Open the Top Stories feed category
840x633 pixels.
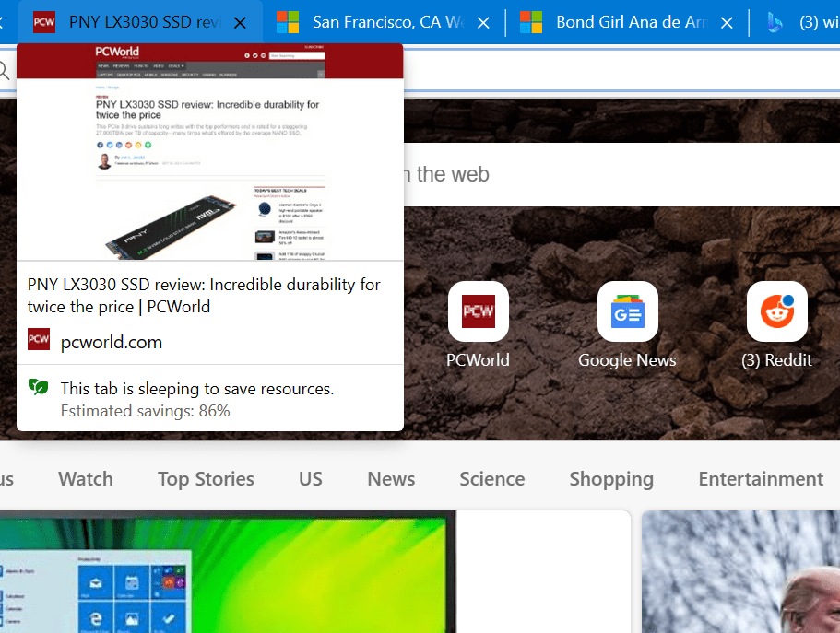pyautogui.click(x=206, y=479)
